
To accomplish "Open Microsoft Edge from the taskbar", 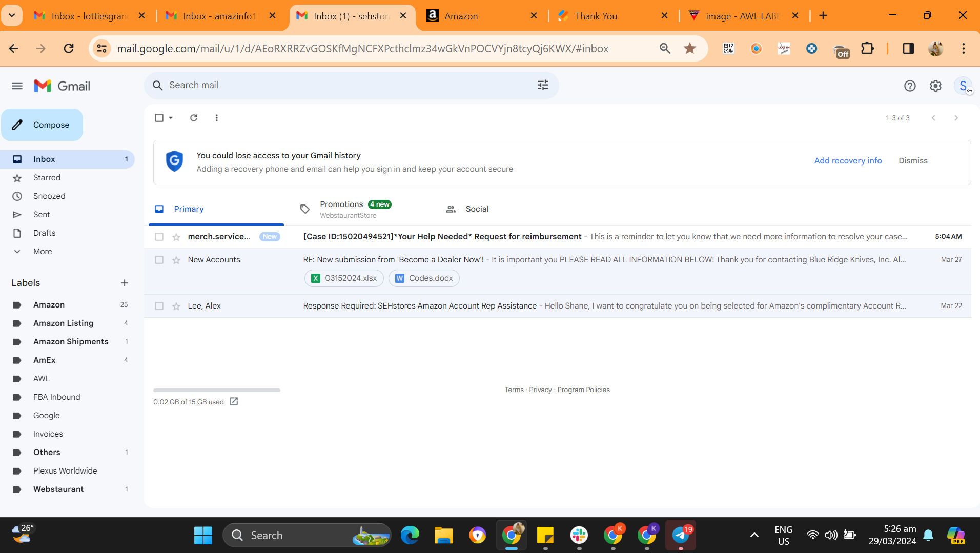I will [x=410, y=535].
